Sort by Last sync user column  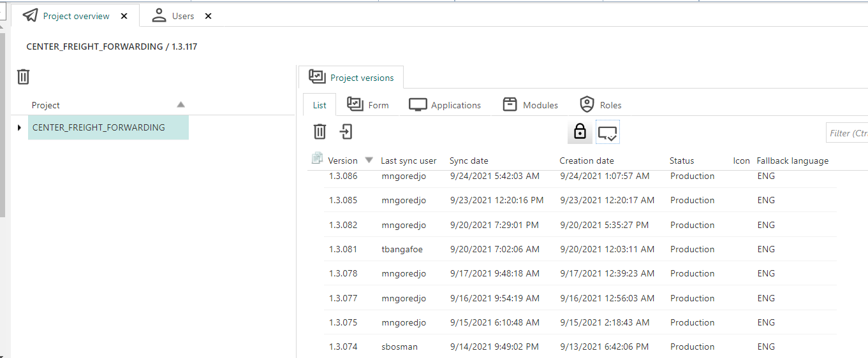pos(409,161)
